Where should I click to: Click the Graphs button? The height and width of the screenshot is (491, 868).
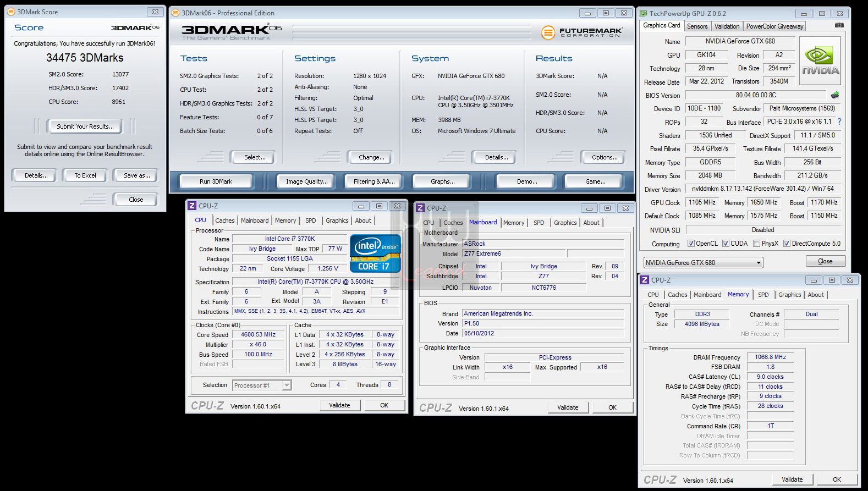[x=443, y=181]
